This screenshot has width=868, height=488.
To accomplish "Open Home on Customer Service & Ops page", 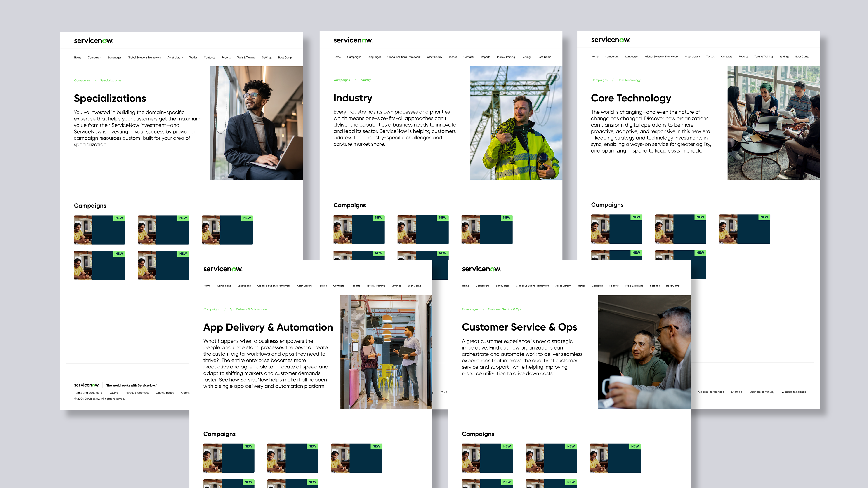I will tap(465, 286).
